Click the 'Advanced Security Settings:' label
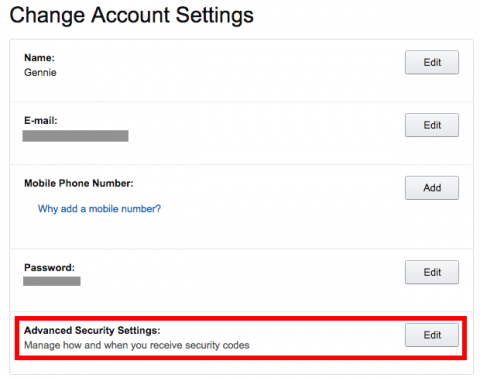Image resolution: width=480 pixels, height=378 pixels. click(x=92, y=330)
